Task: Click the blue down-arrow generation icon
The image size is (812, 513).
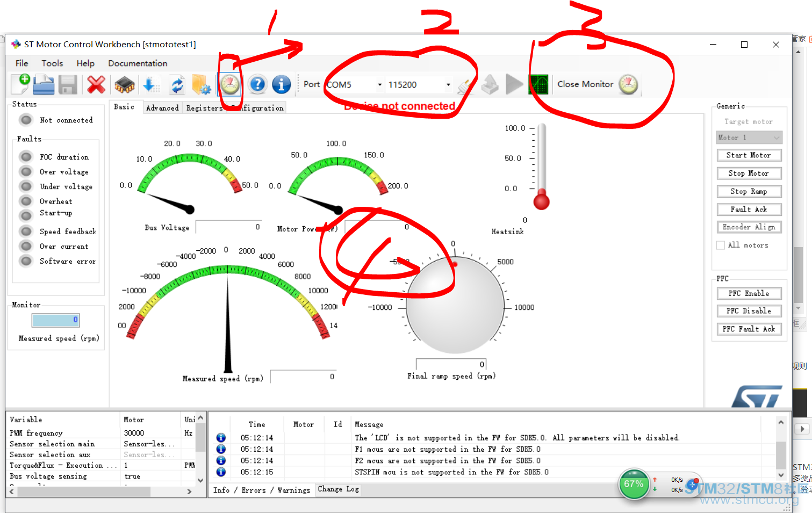Action: (x=150, y=84)
